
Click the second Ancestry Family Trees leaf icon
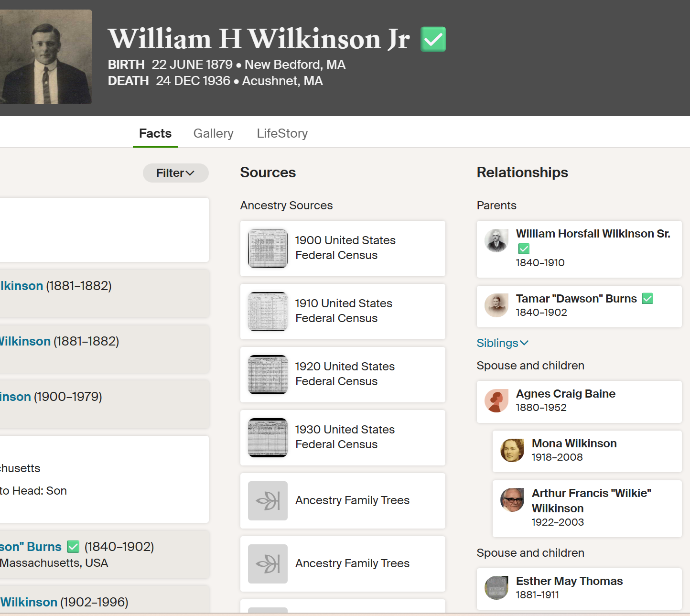pos(268,563)
